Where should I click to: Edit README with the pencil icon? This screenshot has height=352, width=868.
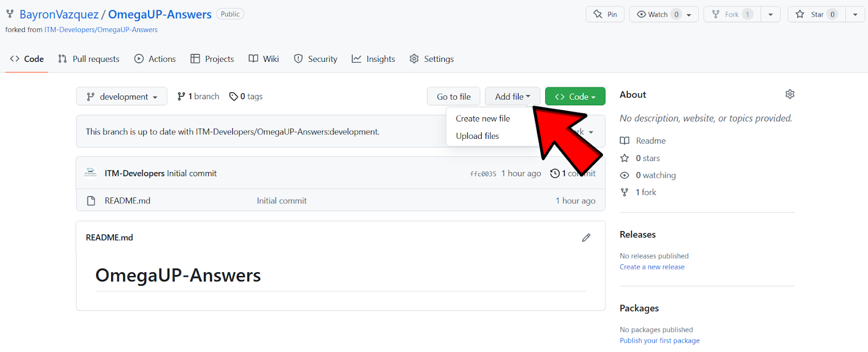coord(586,238)
